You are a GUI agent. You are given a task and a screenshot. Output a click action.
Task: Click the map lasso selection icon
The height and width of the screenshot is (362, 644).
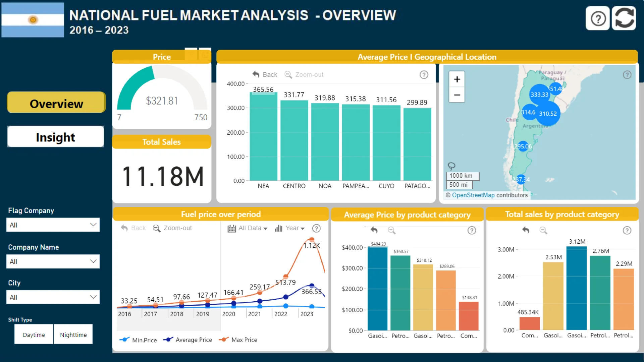click(x=451, y=166)
